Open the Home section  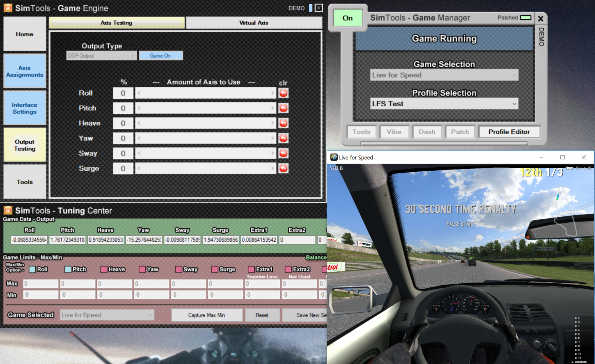(25, 34)
